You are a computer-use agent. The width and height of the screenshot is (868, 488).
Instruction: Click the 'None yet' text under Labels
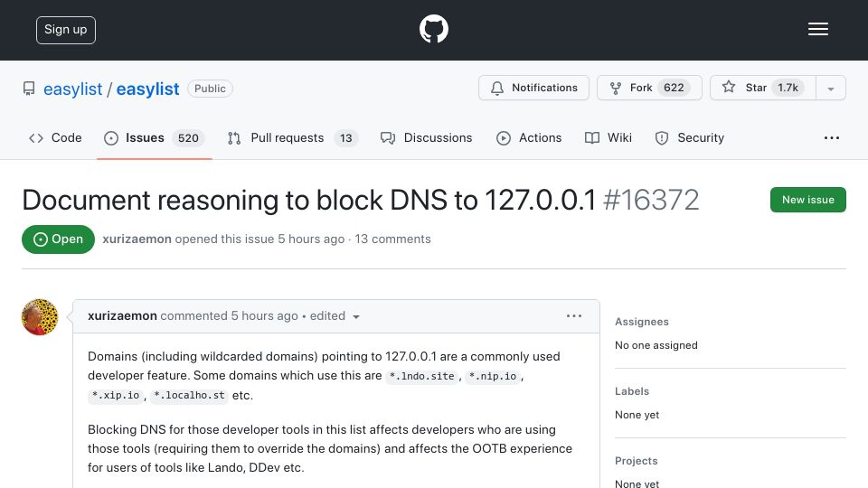point(637,415)
